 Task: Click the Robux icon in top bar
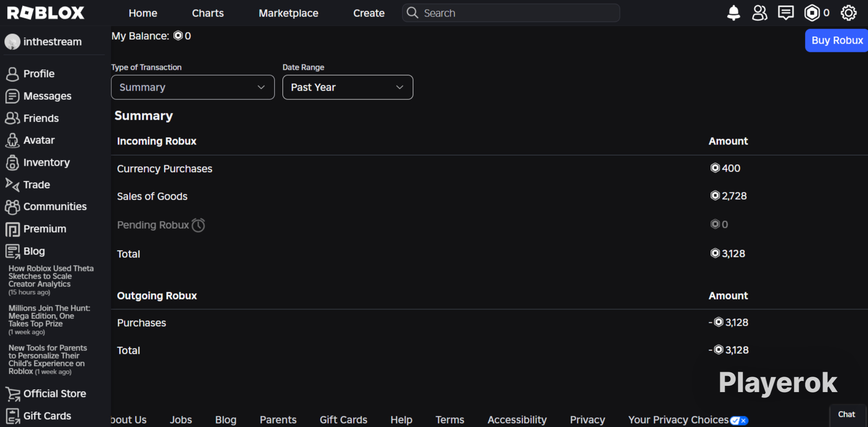(x=812, y=13)
